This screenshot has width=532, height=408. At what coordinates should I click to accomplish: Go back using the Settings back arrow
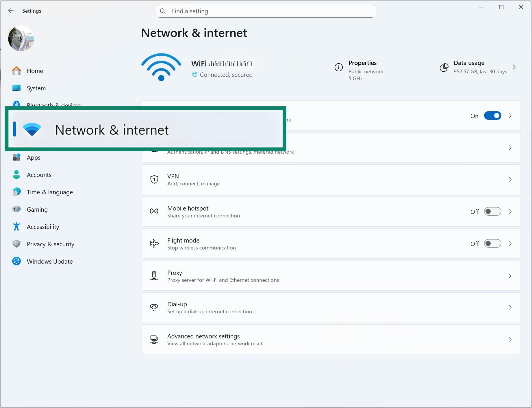coord(11,11)
